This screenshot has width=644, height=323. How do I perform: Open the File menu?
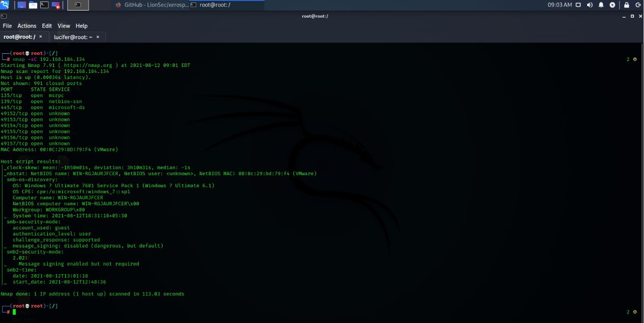pyautogui.click(x=7, y=26)
